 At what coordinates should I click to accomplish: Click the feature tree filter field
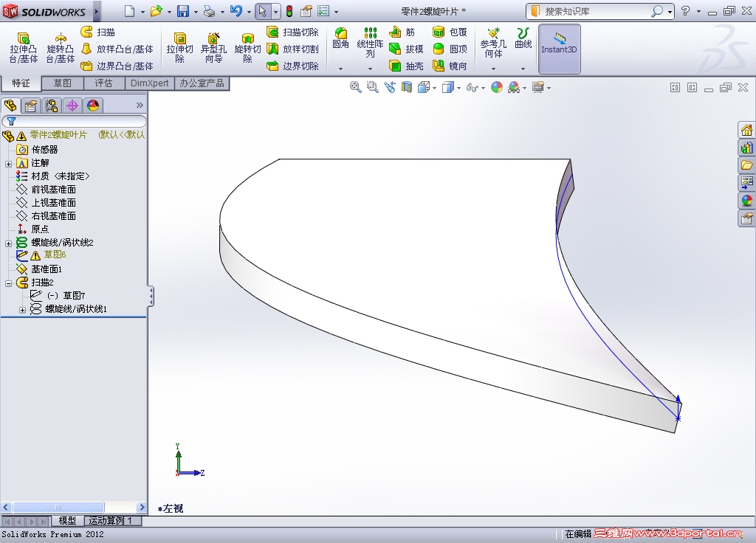(74, 121)
